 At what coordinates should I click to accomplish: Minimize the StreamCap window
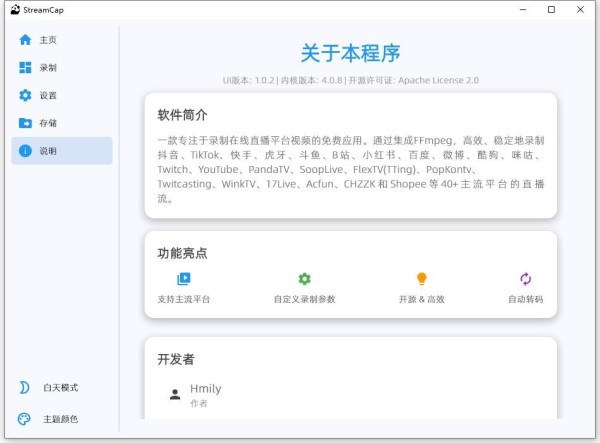(523, 10)
